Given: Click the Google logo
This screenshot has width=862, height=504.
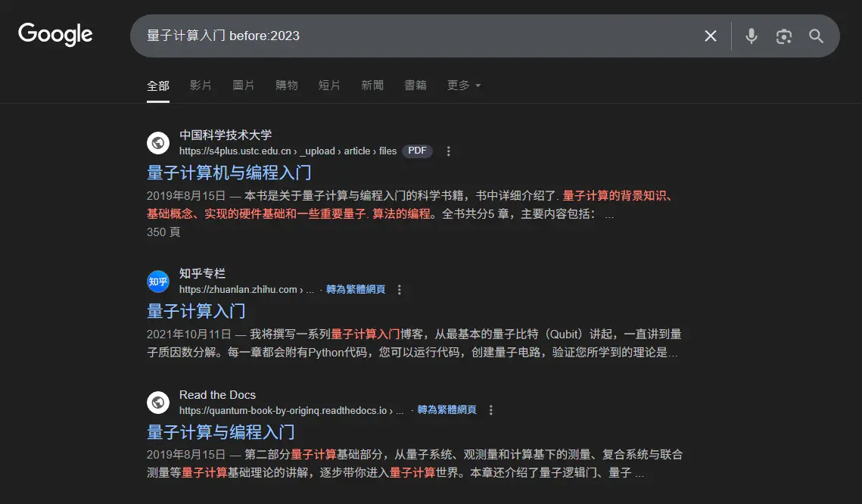Looking at the screenshot, I should pyautogui.click(x=55, y=35).
